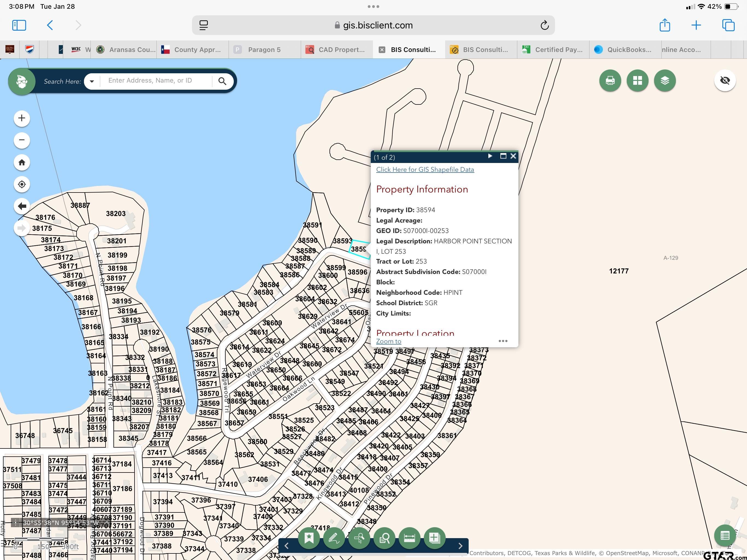The width and height of the screenshot is (747, 560).
Task: Toggle the hide-interface crossed eye button
Action: point(725,80)
